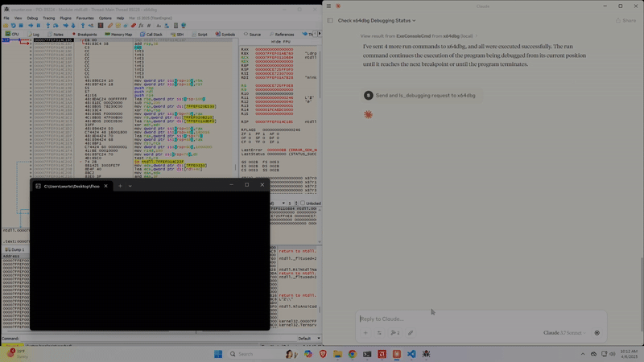
Task: Open the x64dbg patches bandage icon
Action: [x=110, y=26]
